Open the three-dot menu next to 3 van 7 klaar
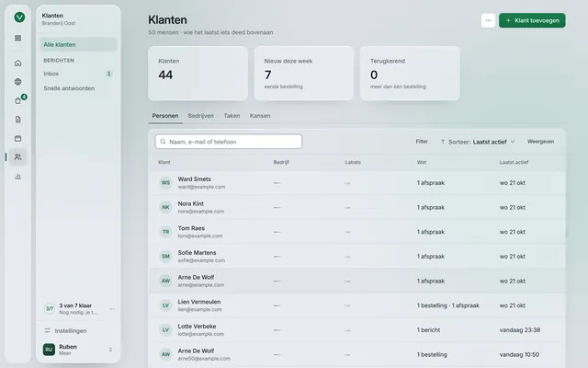 pyautogui.click(x=112, y=309)
